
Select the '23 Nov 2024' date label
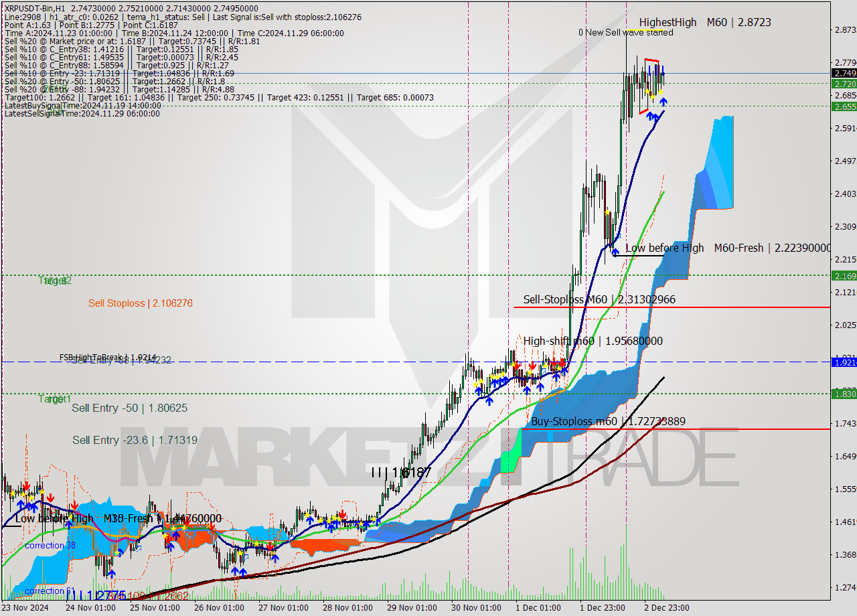[25, 608]
